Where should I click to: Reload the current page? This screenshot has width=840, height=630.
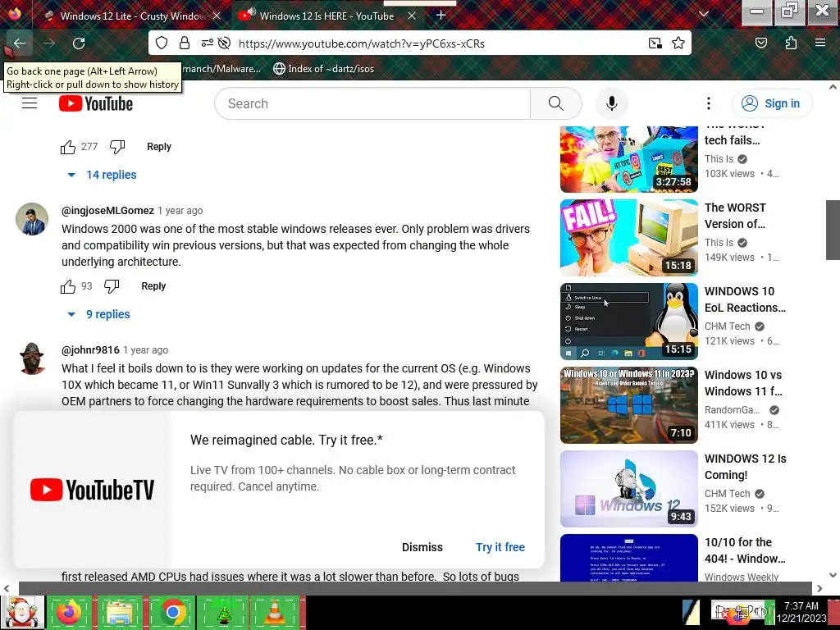point(79,43)
